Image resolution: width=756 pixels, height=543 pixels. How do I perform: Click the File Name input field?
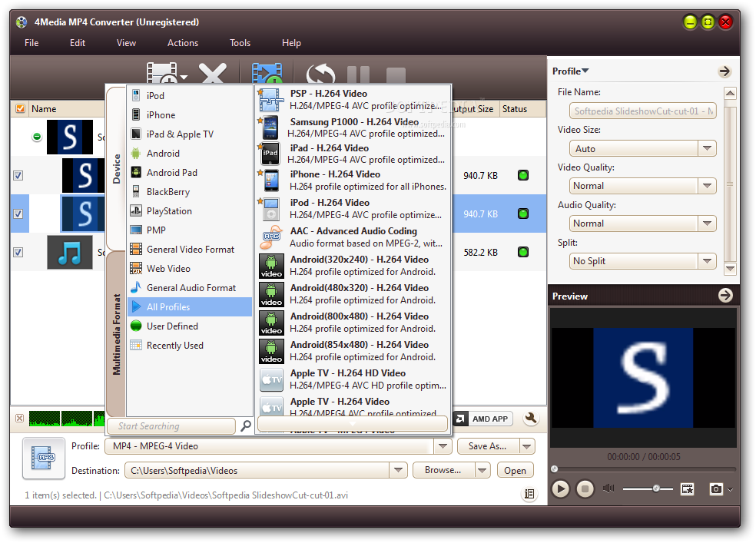643,111
